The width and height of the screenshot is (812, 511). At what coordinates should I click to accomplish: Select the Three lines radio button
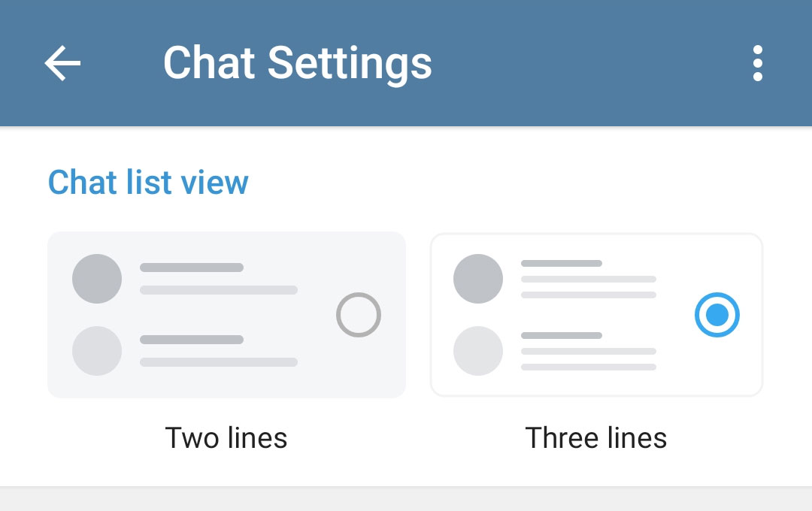point(717,315)
